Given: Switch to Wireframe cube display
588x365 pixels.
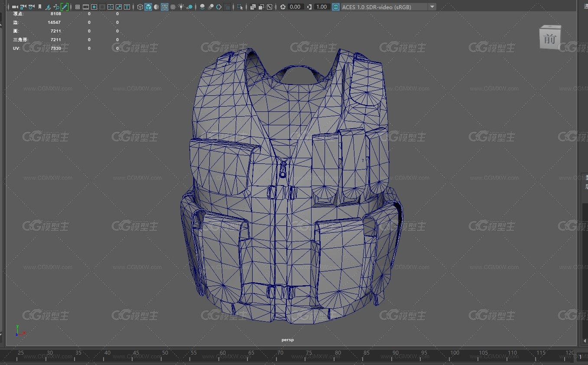Looking at the screenshot, I should click(x=140, y=7).
